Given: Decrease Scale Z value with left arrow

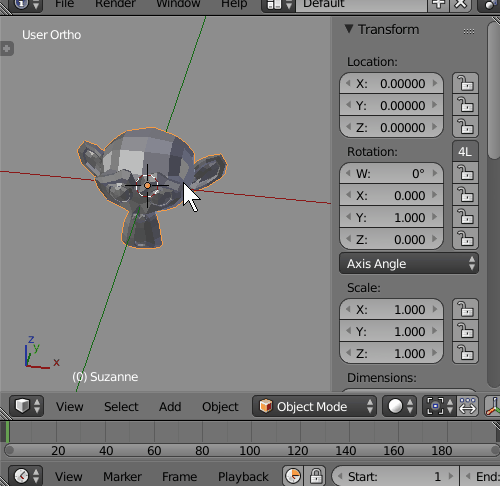Looking at the screenshot, I should coord(348,353).
